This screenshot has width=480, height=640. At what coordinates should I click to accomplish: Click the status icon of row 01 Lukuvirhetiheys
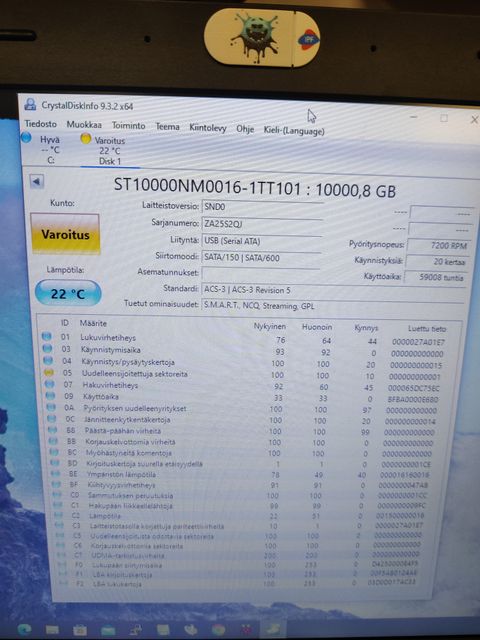coord(47,336)
